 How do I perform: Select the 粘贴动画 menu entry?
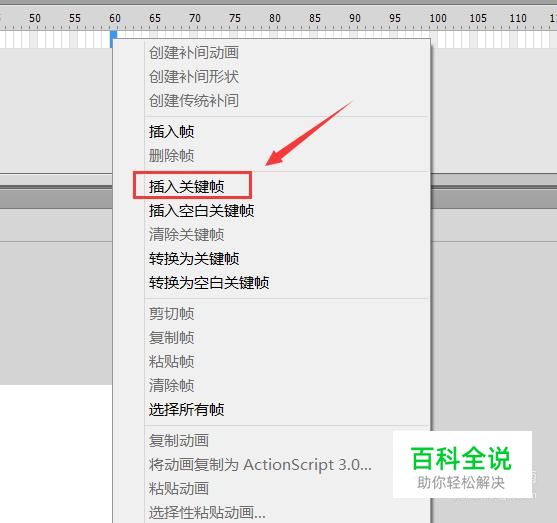[179, 489]
